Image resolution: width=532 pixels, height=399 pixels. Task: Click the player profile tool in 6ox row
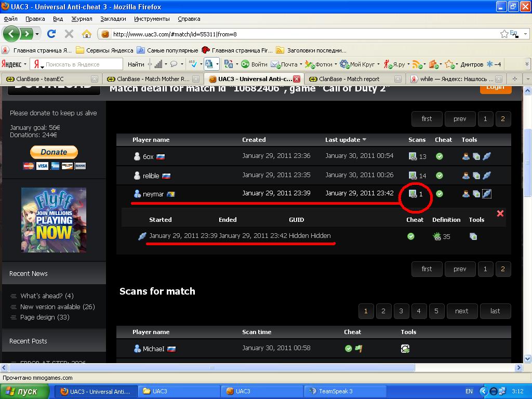466,156
